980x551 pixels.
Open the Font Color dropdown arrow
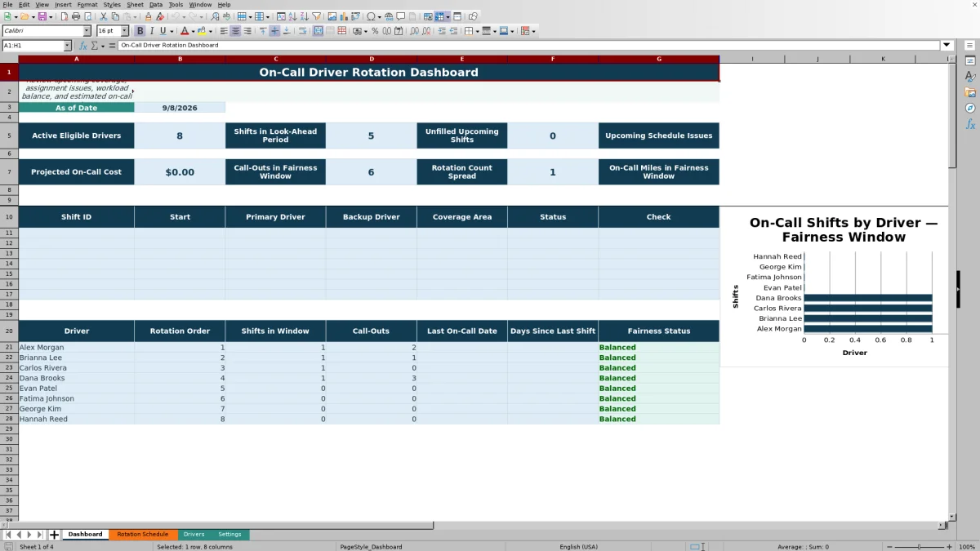point(193,31)
